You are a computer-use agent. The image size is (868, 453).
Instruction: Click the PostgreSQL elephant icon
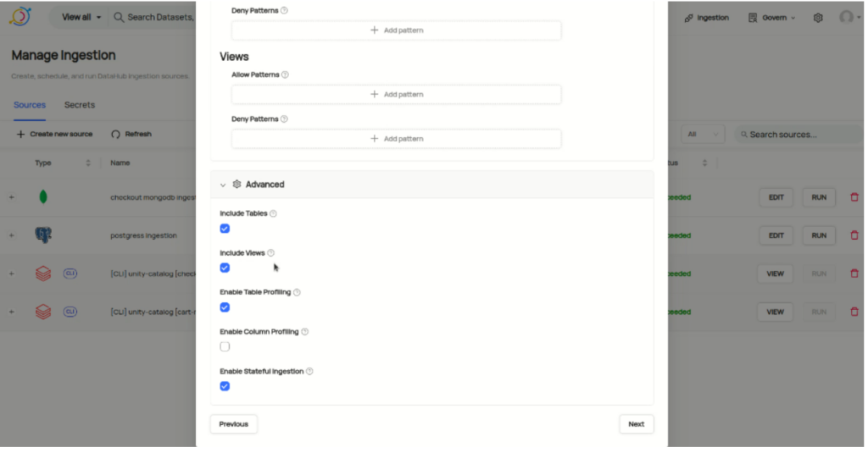(x=43, y=235)
